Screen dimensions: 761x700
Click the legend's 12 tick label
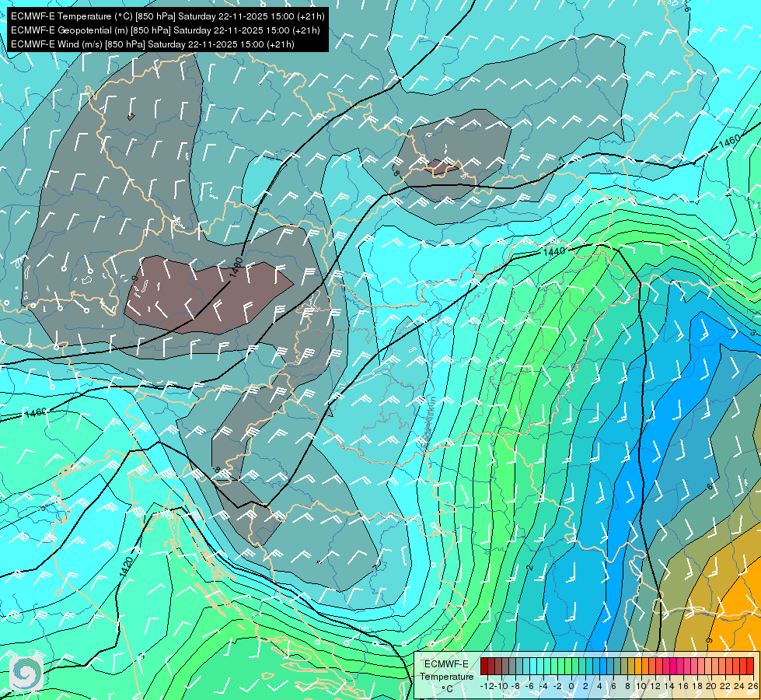[x=656, y=686]
